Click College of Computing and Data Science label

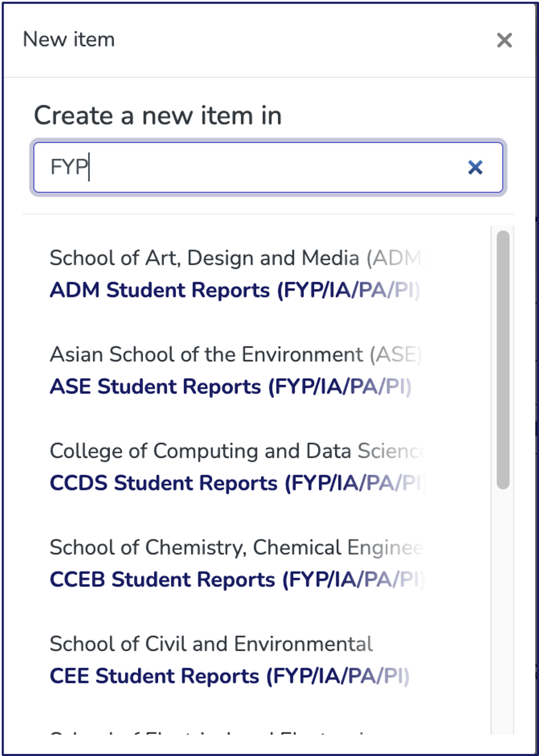point(237,451)
